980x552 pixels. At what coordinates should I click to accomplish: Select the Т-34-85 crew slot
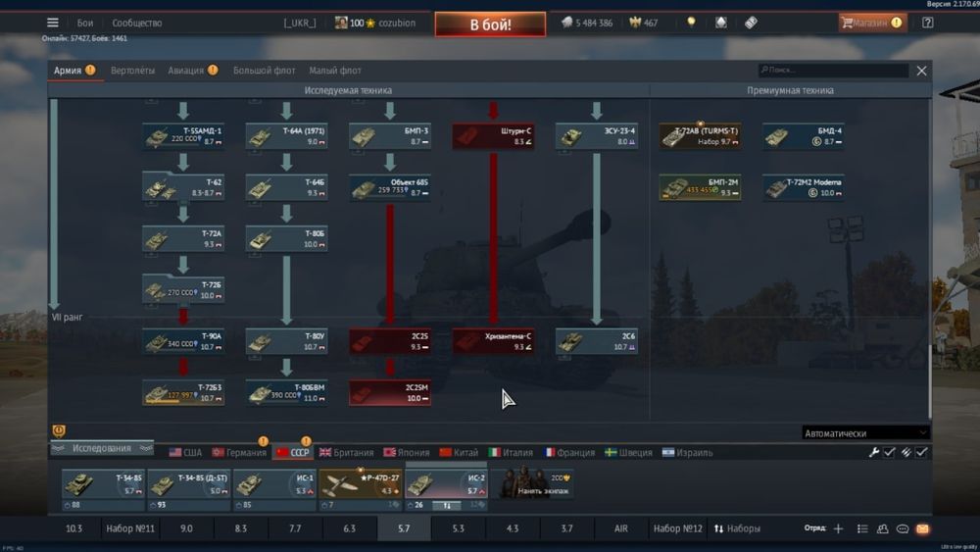click(x=103, y=488)
